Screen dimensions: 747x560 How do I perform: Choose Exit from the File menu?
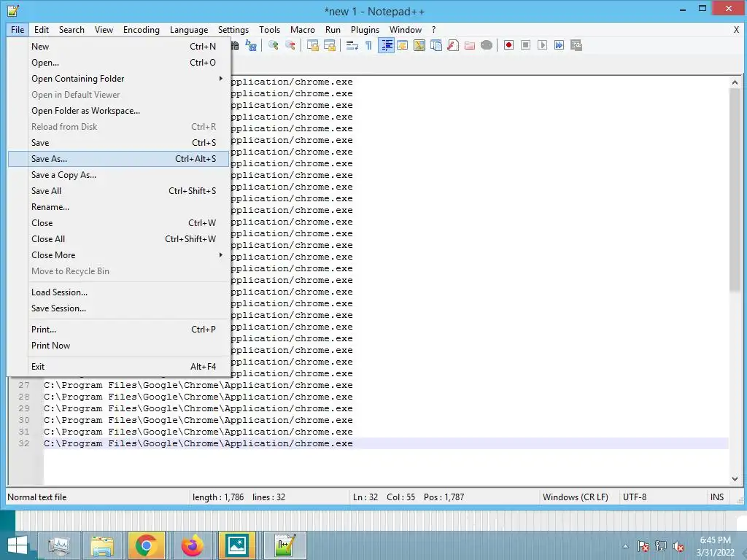[x=119, y=367]
